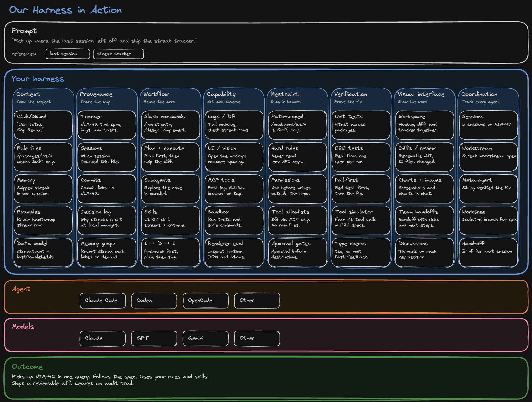Open the Team handoffs card
The image size is (532, 402).
[425, 220]
